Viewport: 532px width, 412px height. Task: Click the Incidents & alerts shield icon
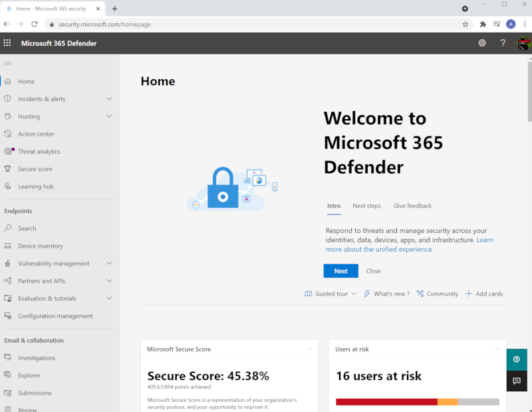[8, 99]
